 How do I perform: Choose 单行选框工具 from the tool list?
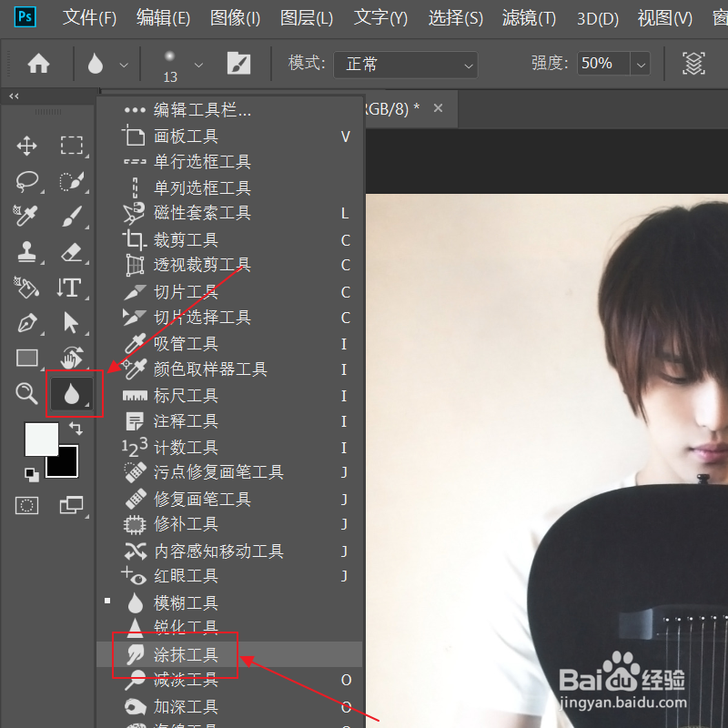229,162
